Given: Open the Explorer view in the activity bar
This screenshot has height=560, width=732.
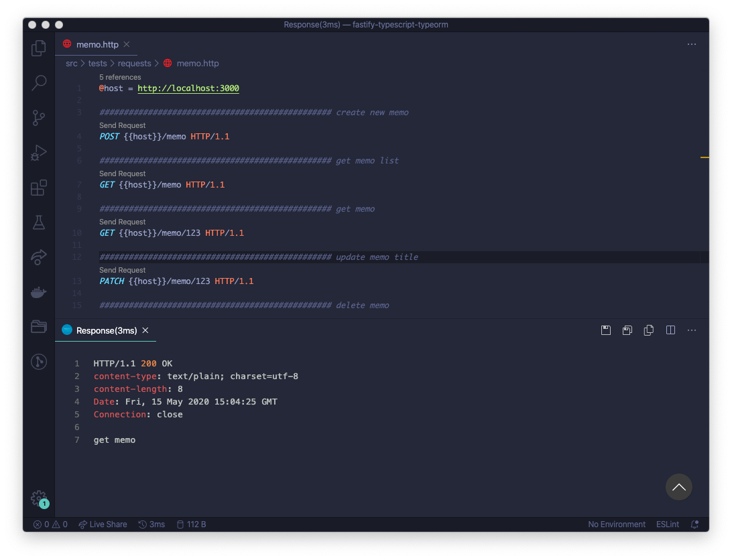Looking at the screenshot, I should (38, 48).
